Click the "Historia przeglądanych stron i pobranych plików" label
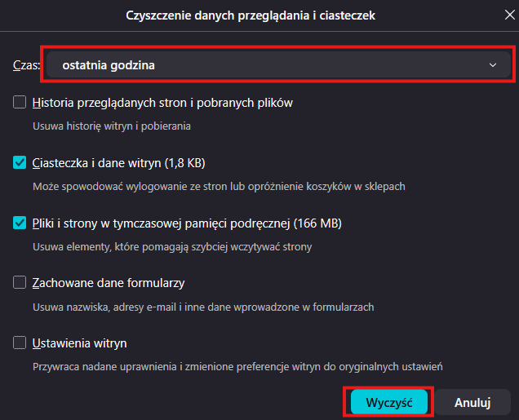The image size is (519, 420). [162, 103]
